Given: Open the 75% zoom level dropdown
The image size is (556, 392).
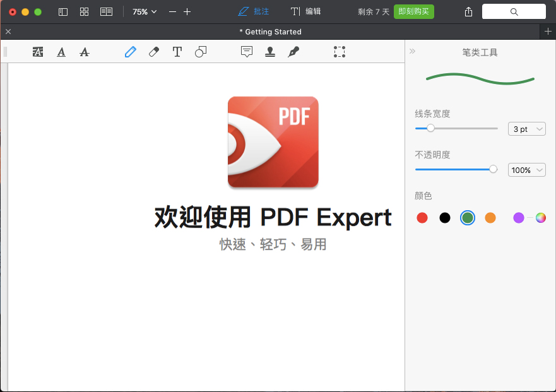Looking at the screenshot, I should click(x=144, y=11).
